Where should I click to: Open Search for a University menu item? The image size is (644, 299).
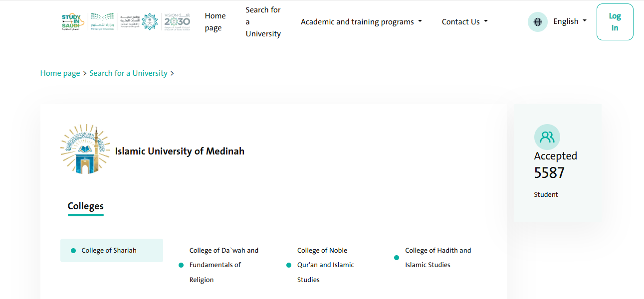[x=263, y=22]
